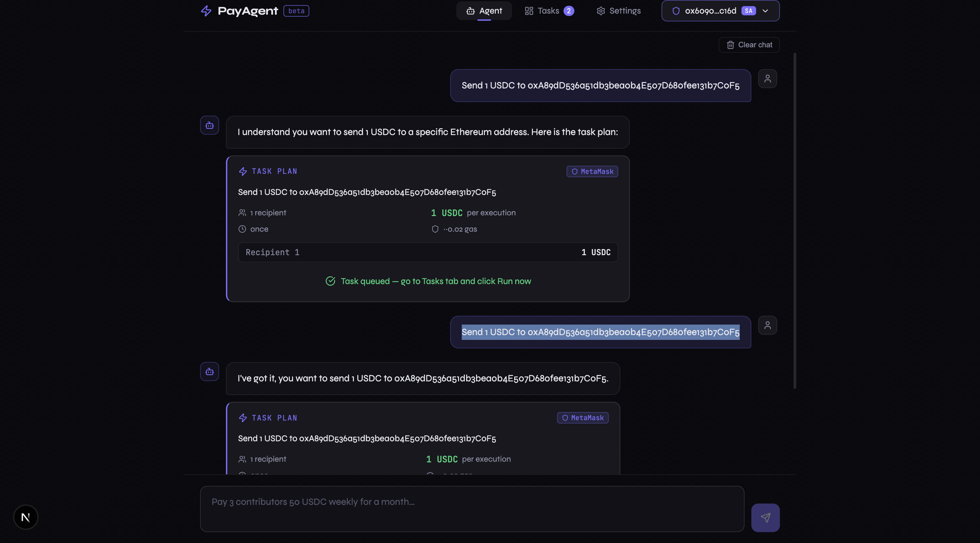Click the first agent robot avatar icon
This screenshot has height=543, width=980.
(210, 125)
